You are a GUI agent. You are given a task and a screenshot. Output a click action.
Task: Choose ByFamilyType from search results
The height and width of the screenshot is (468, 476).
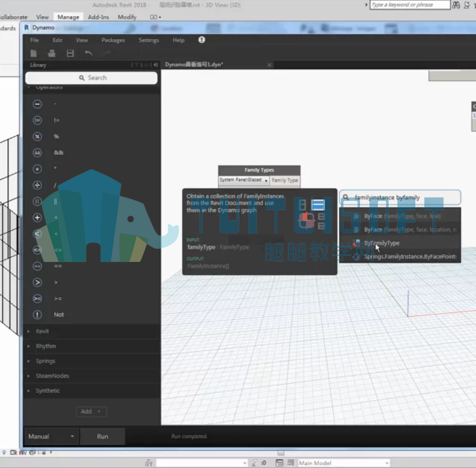click(x=400, y=243)
